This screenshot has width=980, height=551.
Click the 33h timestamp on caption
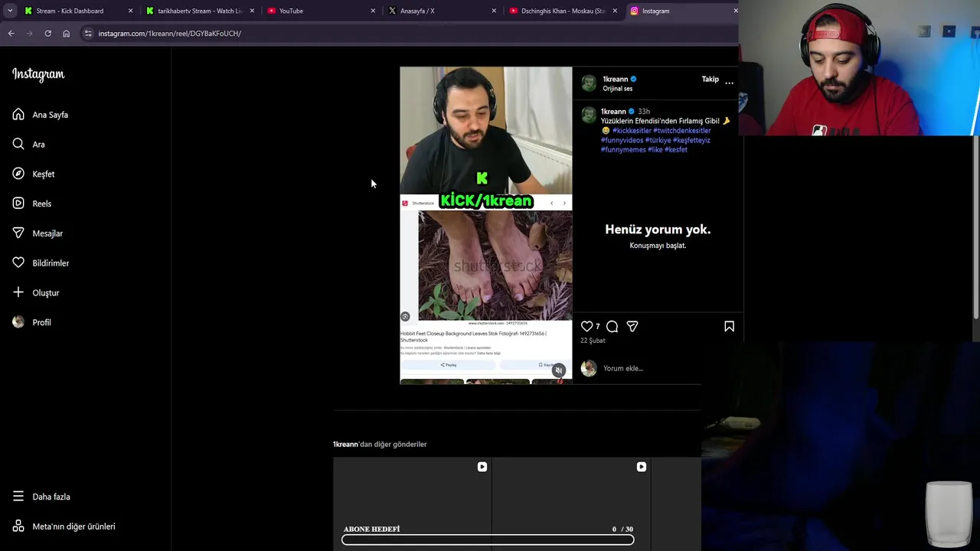click(x=644, y=112)
